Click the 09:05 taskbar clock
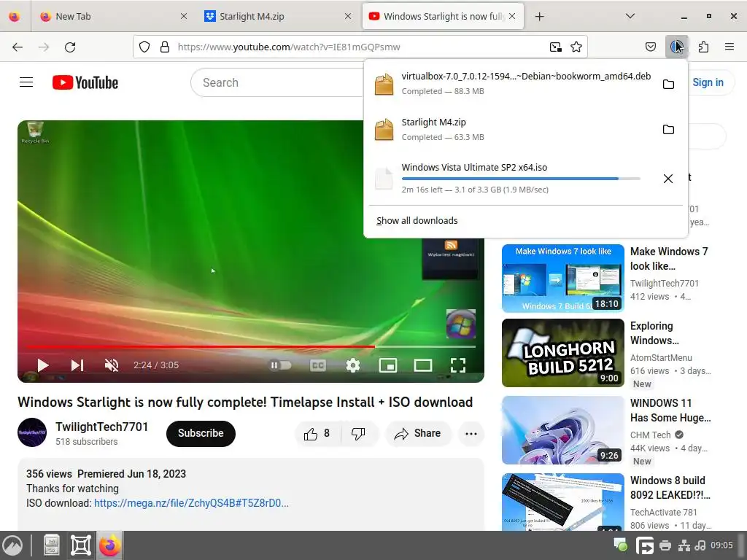The width and height of the screenshot is (747, 560). (x=721, y=545)
